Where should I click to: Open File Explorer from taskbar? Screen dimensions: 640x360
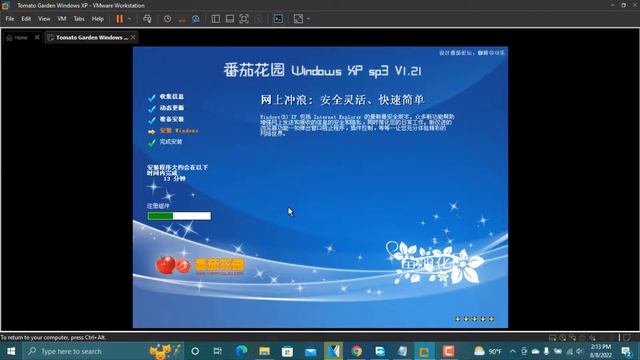[x=264, y=351]
